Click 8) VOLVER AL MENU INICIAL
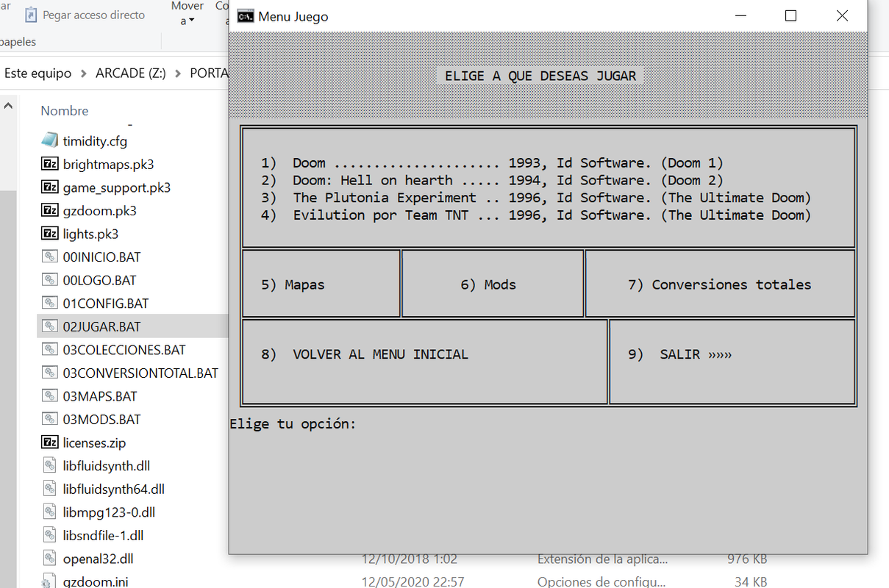Viewport: 889px width, 588px height. pos(365,354)
